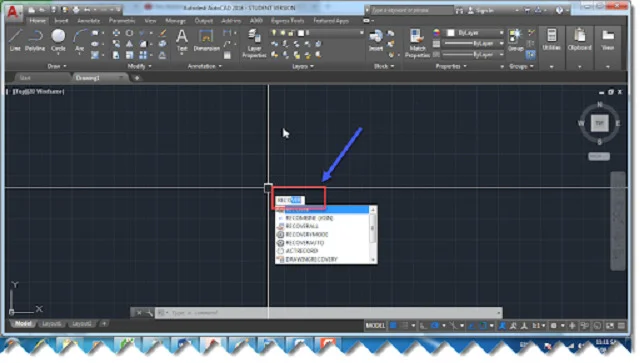
Task: Click the customization icon on status bar
Action: click(x=621, y=325)
